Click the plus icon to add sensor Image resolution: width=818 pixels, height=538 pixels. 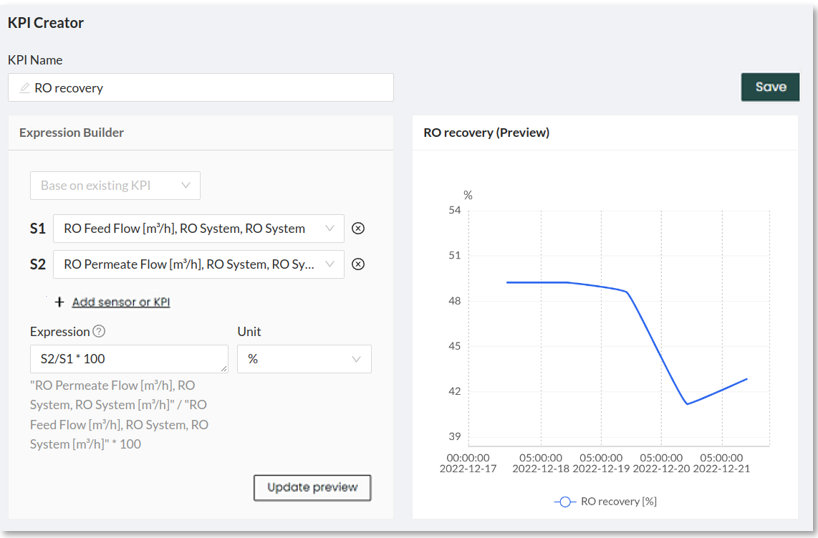60,302
